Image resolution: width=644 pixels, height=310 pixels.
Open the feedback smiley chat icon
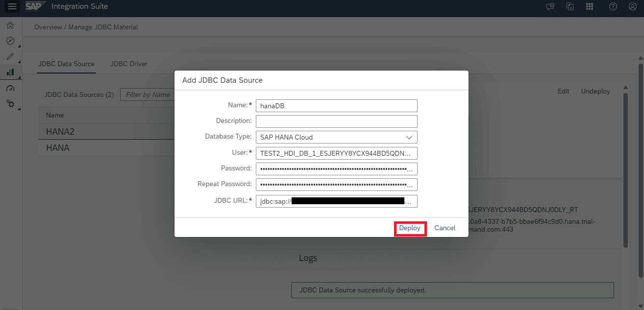550,6
